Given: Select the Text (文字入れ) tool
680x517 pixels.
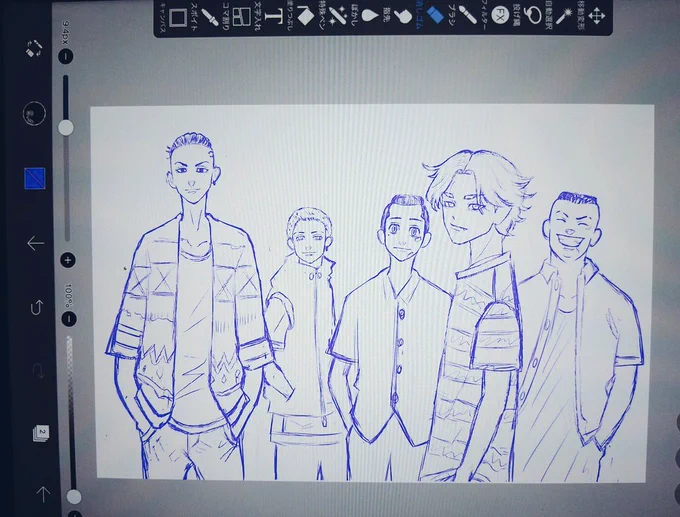Looking at the screenshot, I should [269, 16].
